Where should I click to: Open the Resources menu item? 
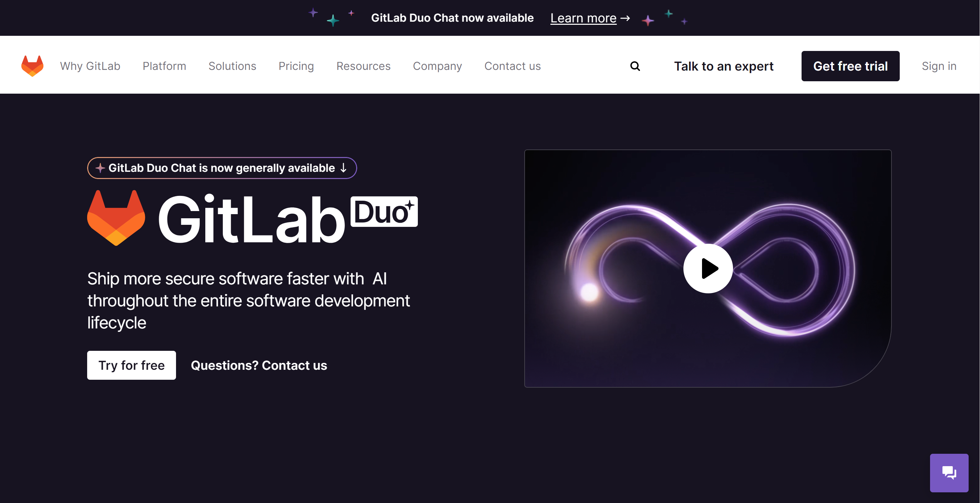pyautogui.click(x=363, y=66)
